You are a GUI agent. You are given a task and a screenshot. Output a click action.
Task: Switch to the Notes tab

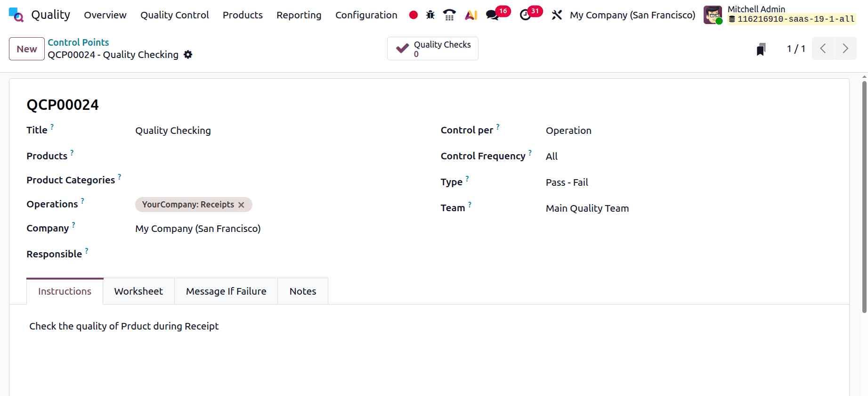click(303, 291)
